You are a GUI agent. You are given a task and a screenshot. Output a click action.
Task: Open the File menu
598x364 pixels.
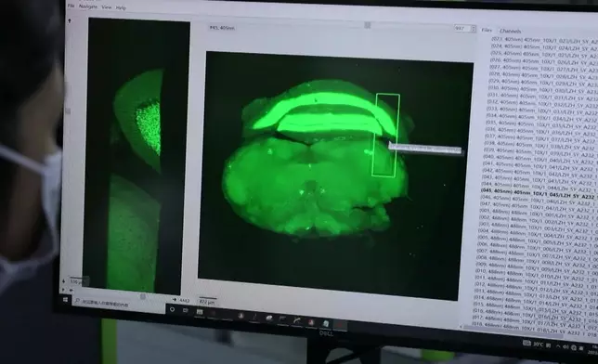[x=71, y=6]
